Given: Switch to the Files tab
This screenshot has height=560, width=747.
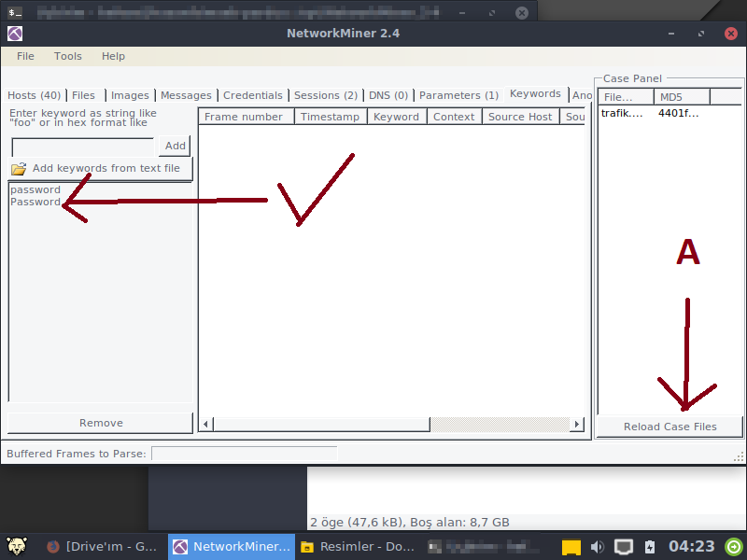Looking at the screenshot, I should coord(84,95).
